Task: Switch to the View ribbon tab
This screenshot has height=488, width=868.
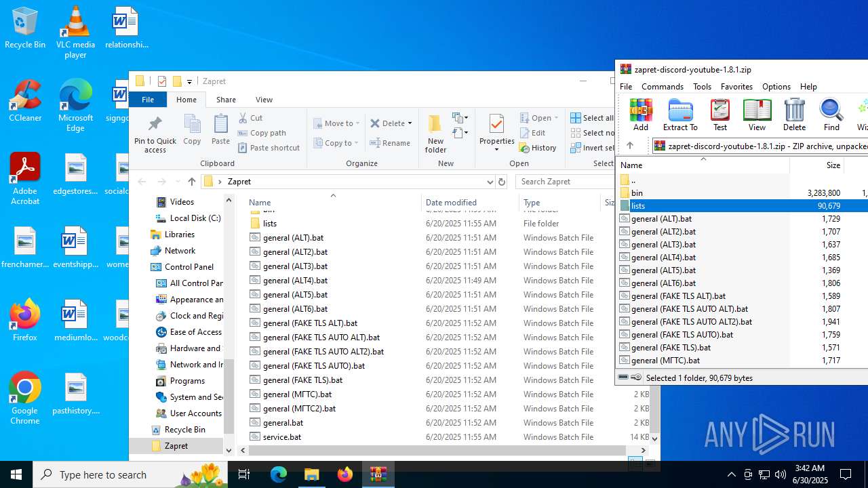Action: coord(264,100)
